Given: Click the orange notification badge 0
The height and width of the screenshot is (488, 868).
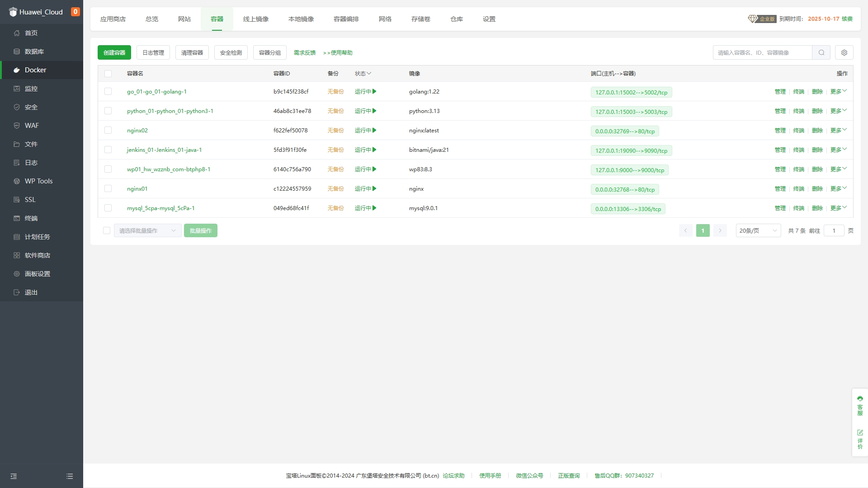Looking at the screenshot, I should click(75, 12).
